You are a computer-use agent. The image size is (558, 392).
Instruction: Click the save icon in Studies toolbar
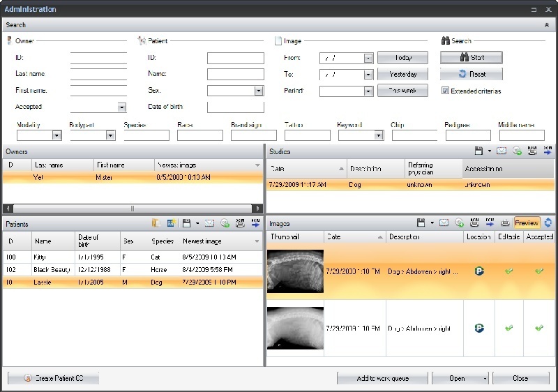click(478, 151)
